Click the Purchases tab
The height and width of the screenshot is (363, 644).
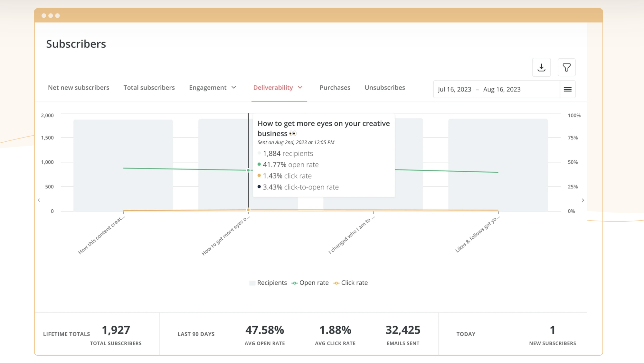pyautogui.click(x=335, y=87)
